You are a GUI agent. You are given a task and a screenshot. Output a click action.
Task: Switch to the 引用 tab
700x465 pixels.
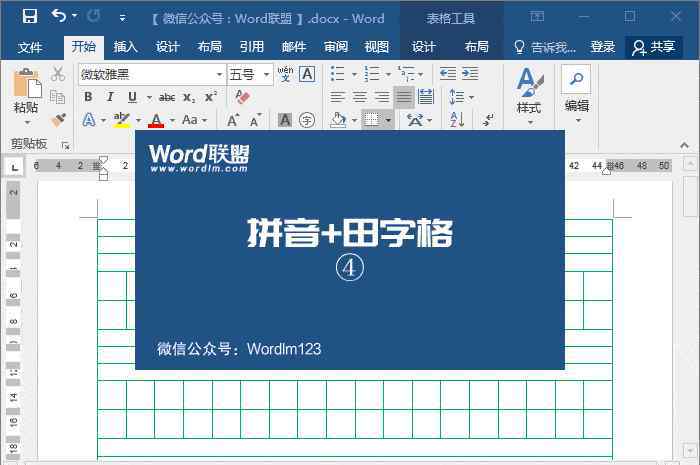click(252, 46)
